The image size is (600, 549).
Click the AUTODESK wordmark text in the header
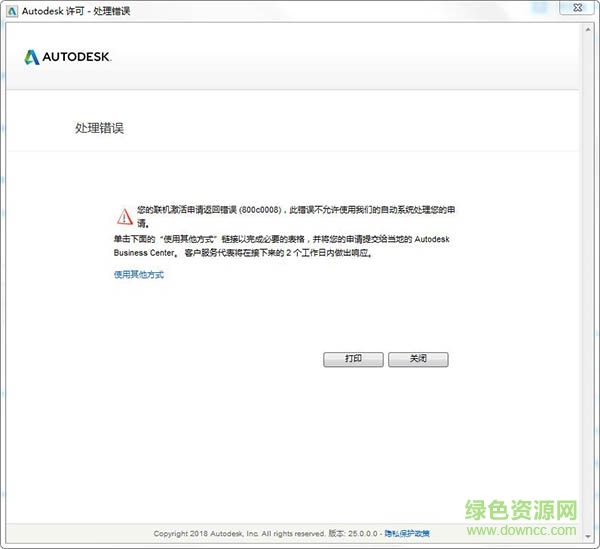tap(76, 58)
